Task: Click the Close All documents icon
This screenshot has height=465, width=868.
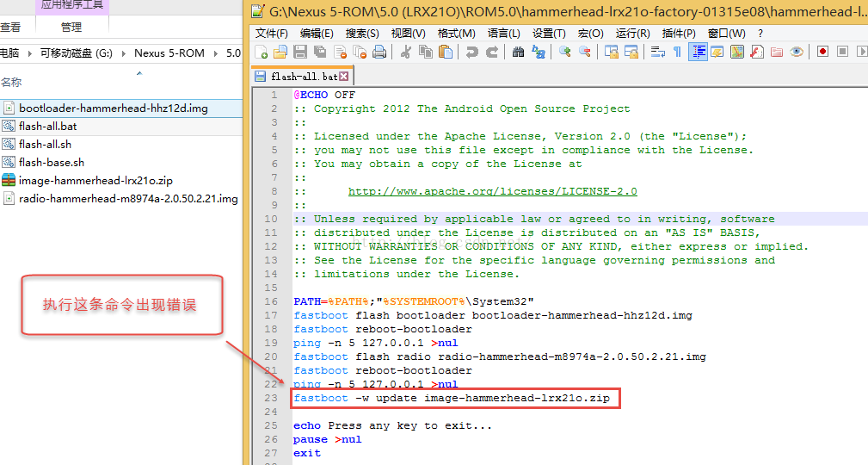Action: [x=360, y=53]
